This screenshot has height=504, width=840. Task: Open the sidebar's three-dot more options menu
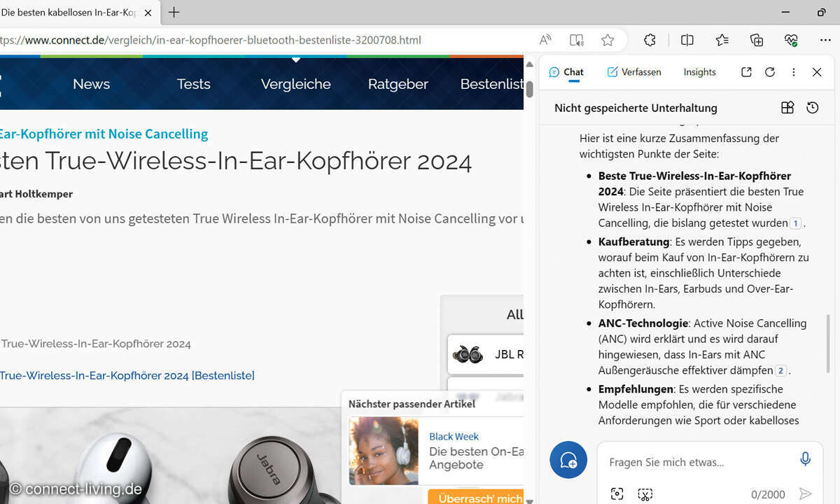tap(793, 72)
